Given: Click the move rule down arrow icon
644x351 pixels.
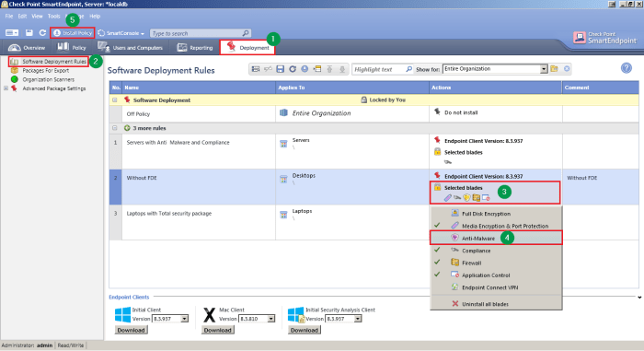Looking at the screenshot, I should pos(342,69).
